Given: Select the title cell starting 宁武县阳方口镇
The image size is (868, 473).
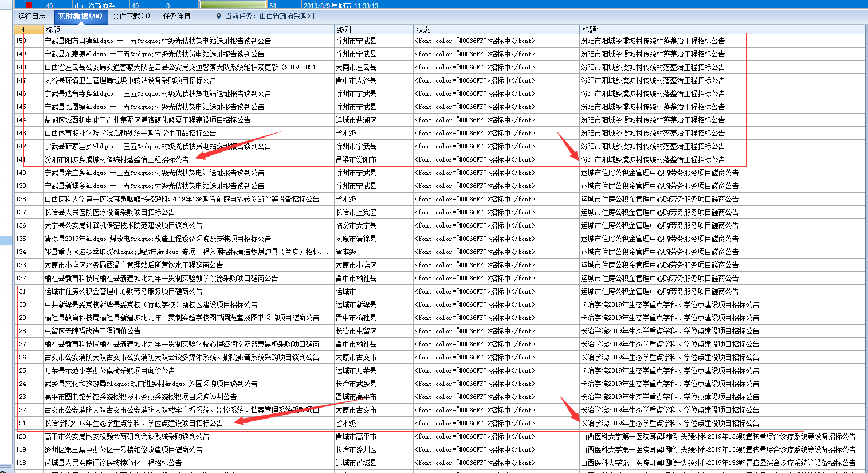Looking at the screenshot, I should pyautogui.click(x=189, y=41).
